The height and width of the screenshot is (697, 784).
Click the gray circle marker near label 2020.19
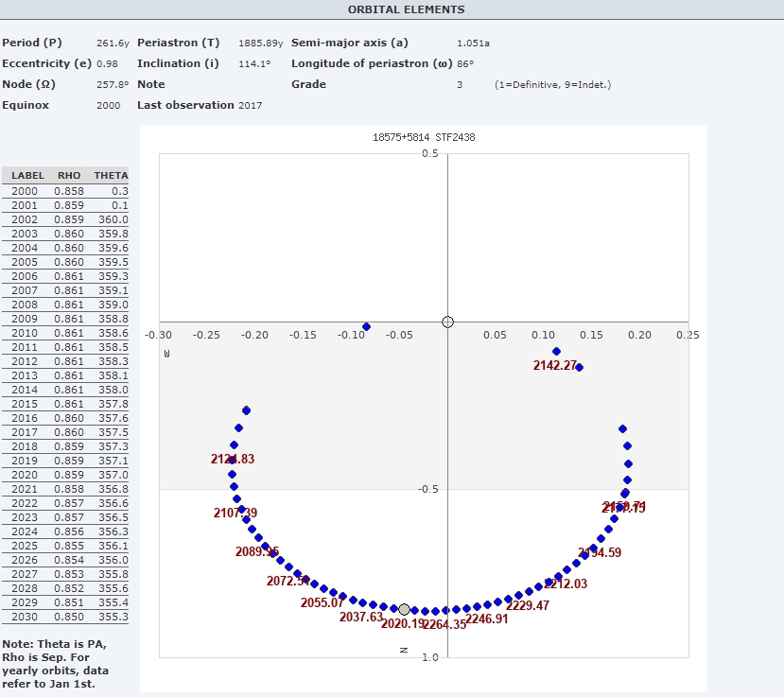point(405,610)
